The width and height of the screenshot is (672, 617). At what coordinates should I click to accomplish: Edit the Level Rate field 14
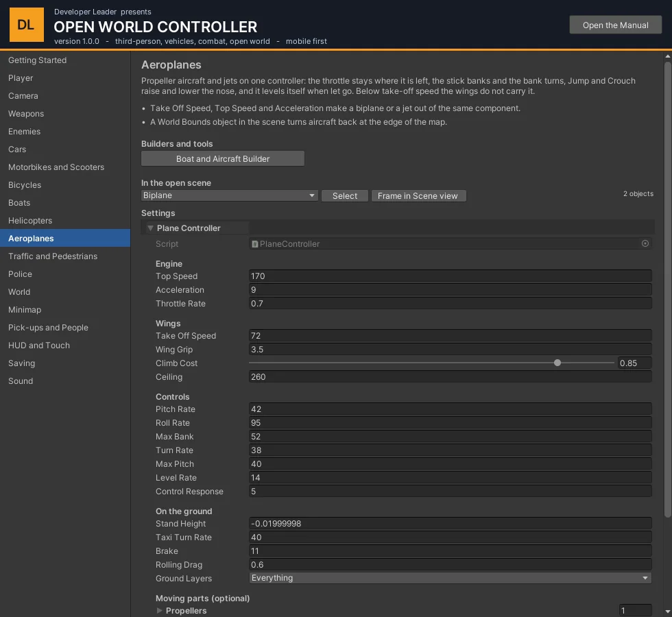coord(450,478)
